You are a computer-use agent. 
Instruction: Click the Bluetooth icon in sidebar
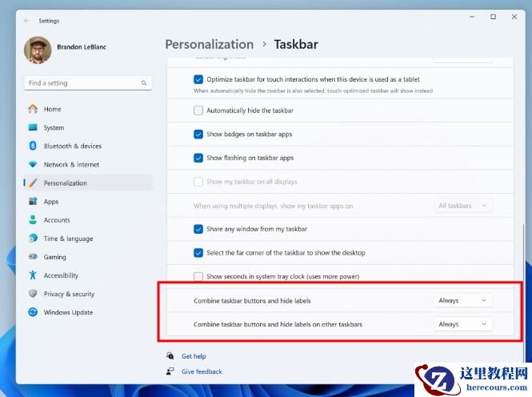click(33, 146)
